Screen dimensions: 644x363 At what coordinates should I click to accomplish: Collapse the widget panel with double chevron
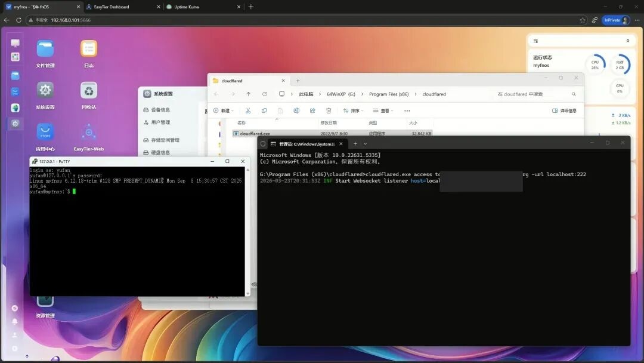coord(627,41)
